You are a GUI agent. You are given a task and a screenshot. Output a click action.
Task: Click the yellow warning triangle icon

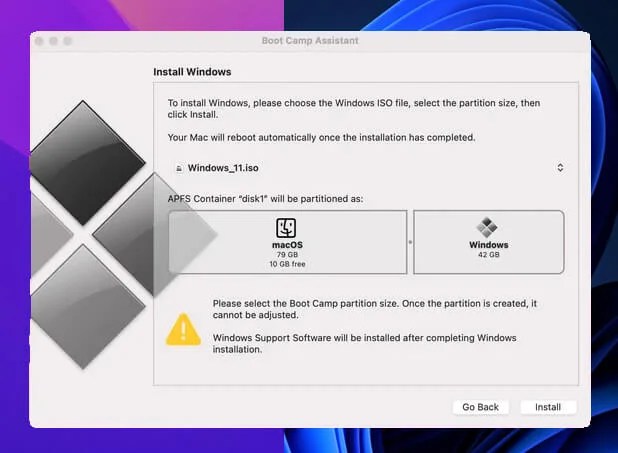pos(183,330)
